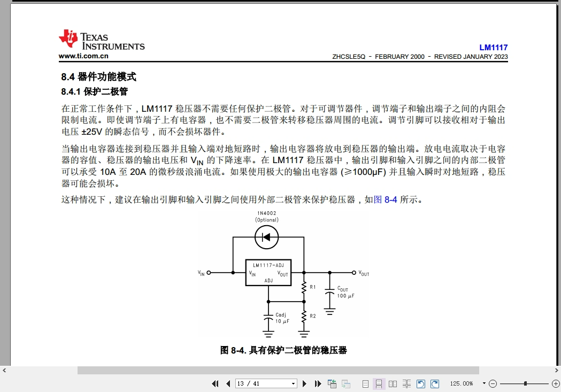561x392 pixels.
Task: Click the page number input field
Action: 262,383
